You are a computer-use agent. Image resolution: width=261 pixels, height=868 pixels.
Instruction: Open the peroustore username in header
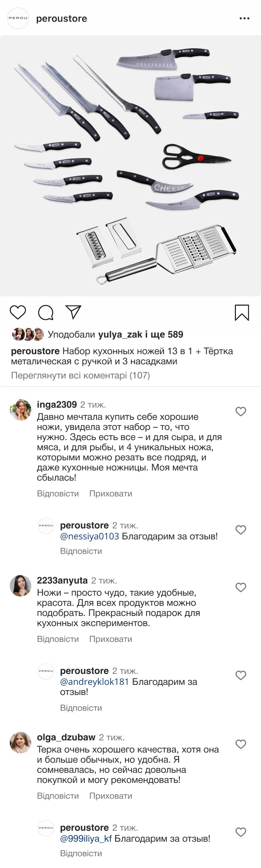[x=62, y=19]
